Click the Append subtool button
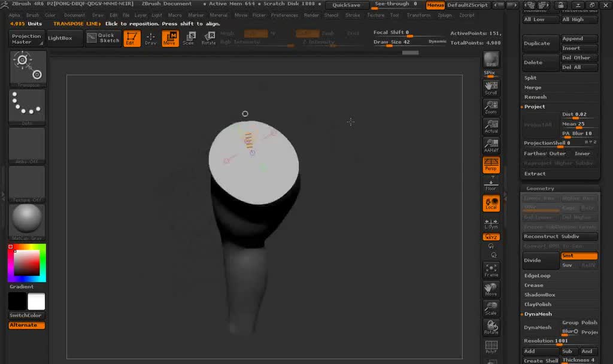Screen dimensions: 613x364 click(x=579, y=39)
